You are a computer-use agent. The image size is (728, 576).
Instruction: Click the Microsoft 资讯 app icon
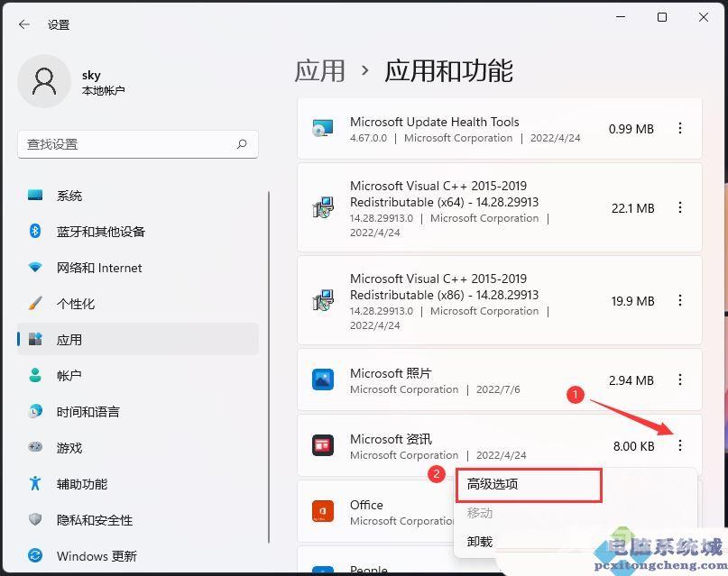point(323,445)
